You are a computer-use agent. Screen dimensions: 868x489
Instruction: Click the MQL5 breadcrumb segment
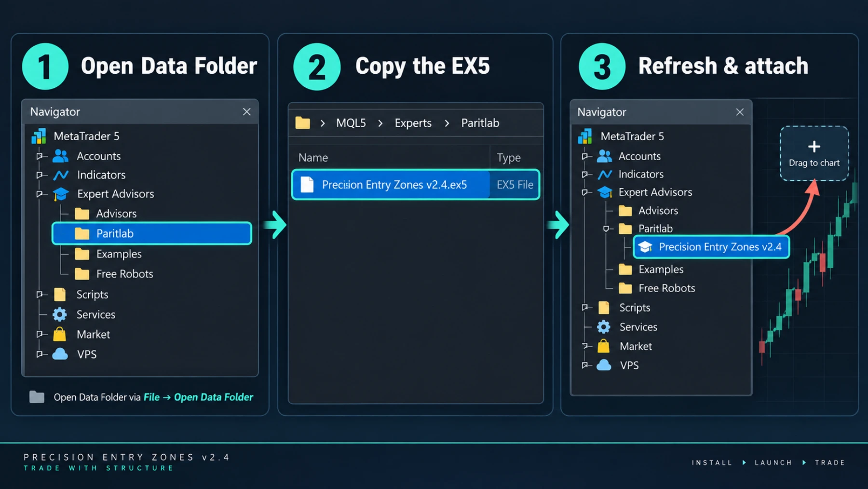click(351, 123)
